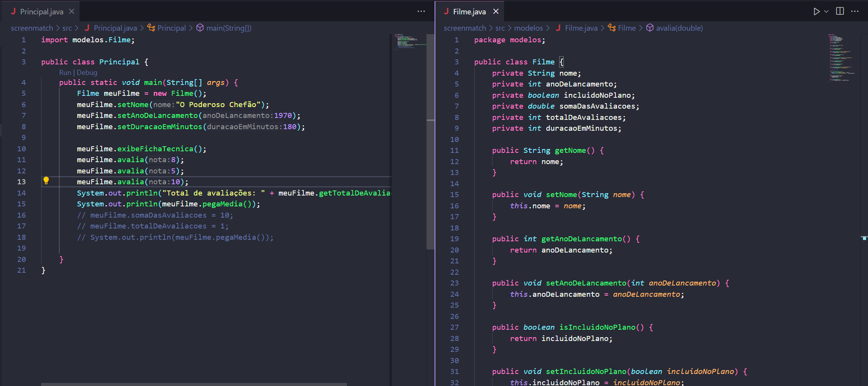Click the Java file icon on Principal.java tab

13,11
